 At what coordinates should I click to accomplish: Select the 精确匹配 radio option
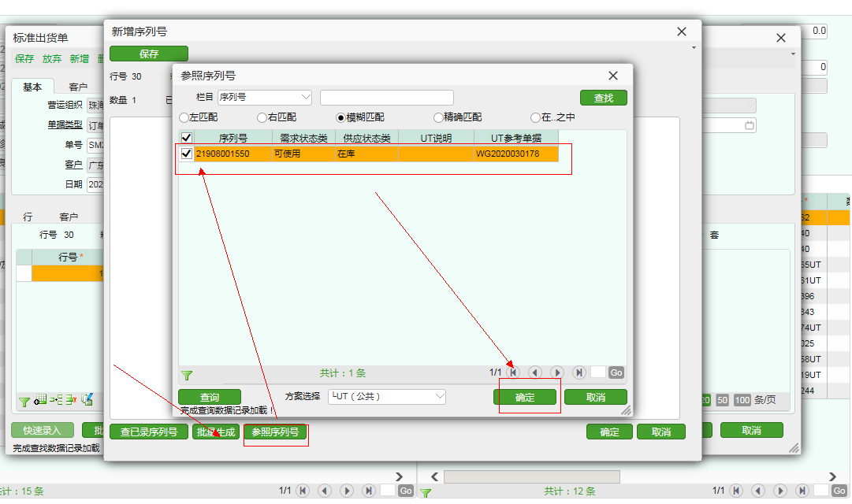coord(439,117)
